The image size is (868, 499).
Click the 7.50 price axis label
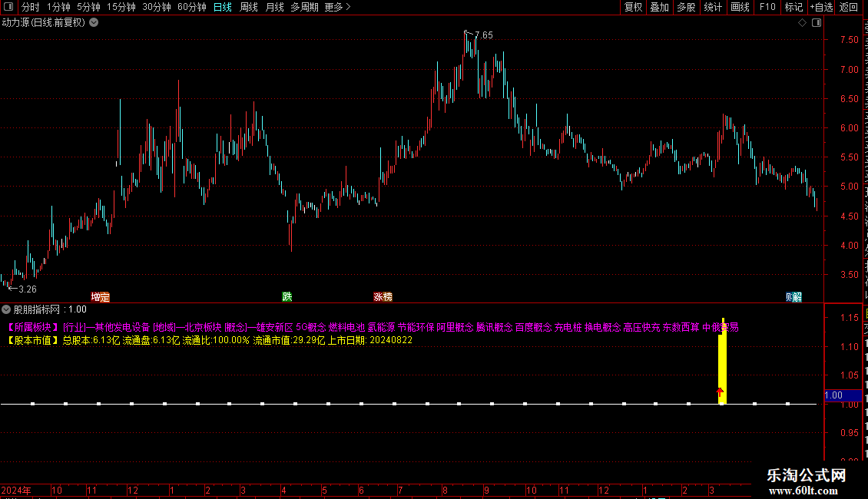pyautogui.click(x=849, y=40)
